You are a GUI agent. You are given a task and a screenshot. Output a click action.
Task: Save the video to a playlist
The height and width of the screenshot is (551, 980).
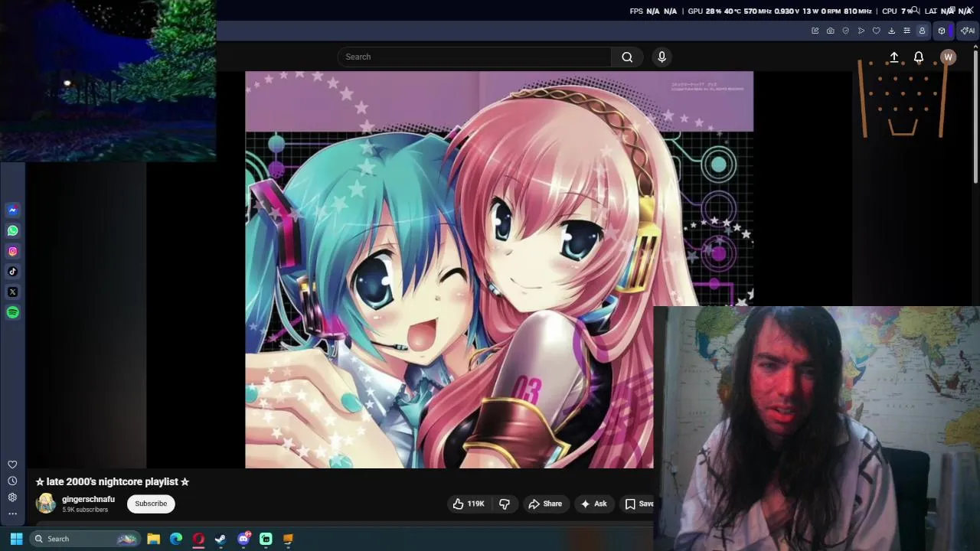[x=637, y=504]
